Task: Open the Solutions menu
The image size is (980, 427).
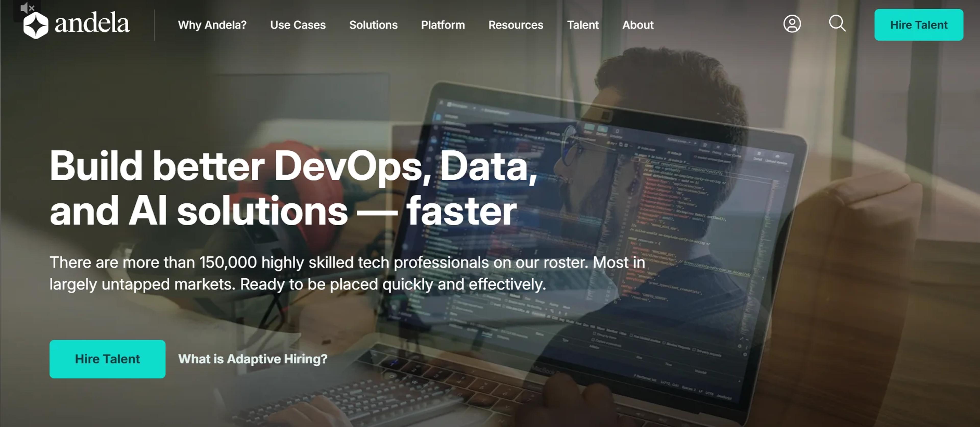Action: coord(373,25)
